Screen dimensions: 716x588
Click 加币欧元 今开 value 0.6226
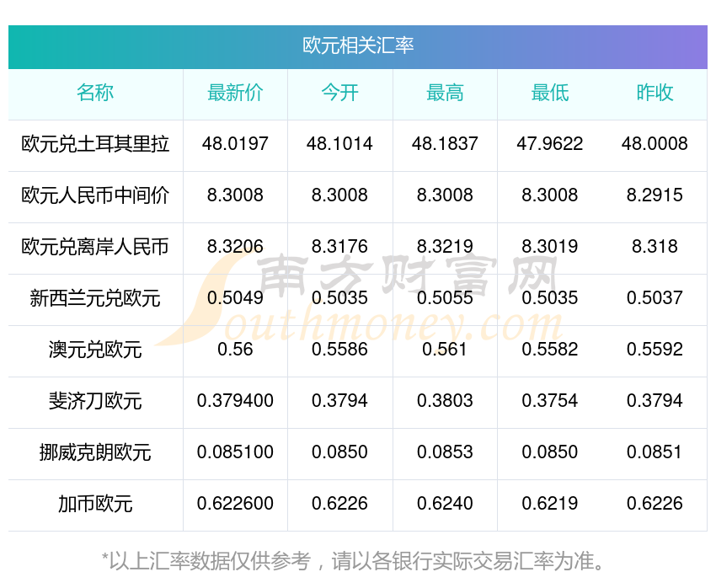[339, 504]
